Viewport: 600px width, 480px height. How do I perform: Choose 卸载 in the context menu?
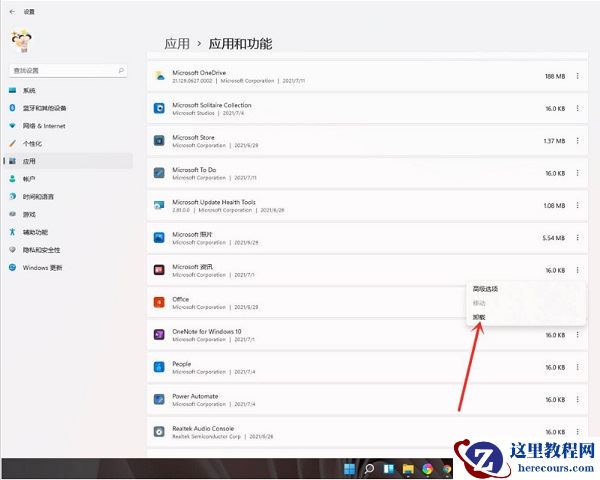point(479,317)
